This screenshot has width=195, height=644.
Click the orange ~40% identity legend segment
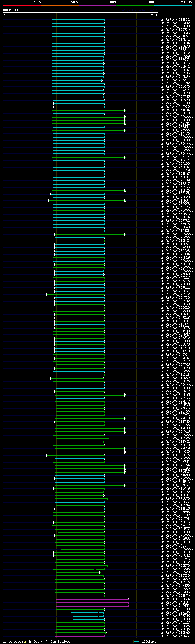pos(60,5)
